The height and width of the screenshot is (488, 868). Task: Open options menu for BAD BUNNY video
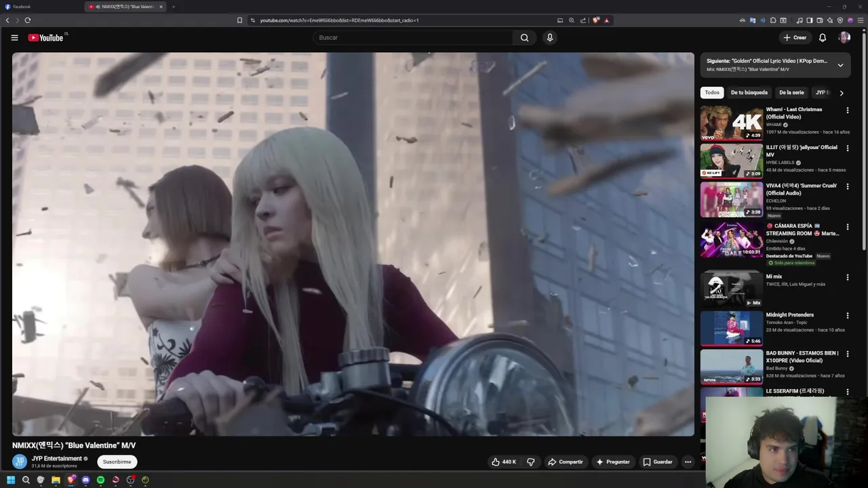pos(847,354)
